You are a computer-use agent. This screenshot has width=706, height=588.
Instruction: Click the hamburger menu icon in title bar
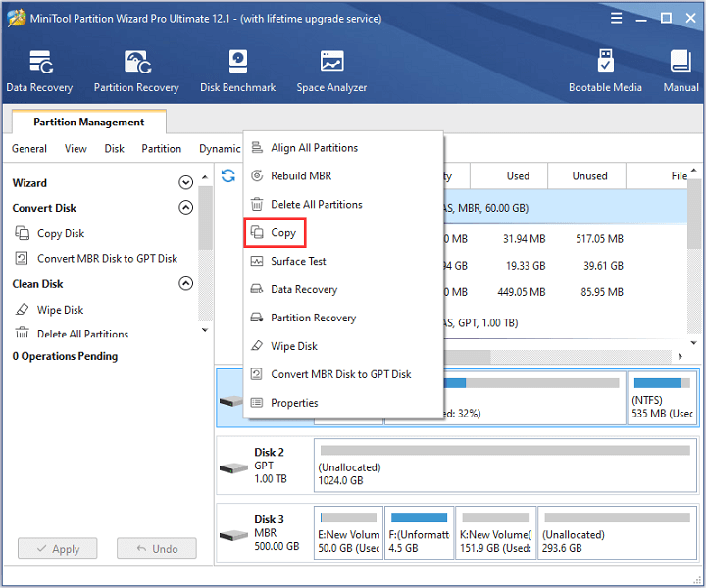point(616,18)
